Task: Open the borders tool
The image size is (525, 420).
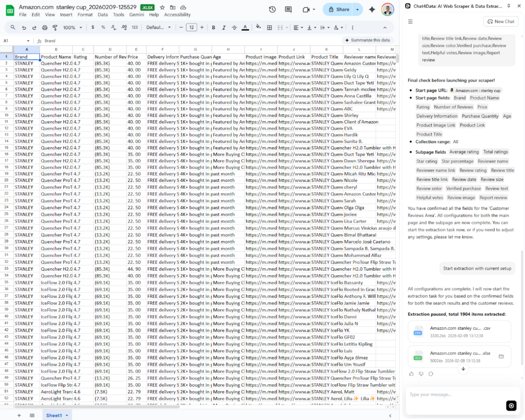Action: 269,27
